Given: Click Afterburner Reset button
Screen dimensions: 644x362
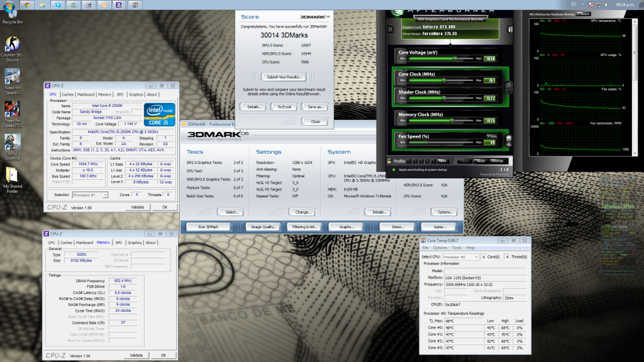Looking at the screenshot, I should [x=480, y=161].
